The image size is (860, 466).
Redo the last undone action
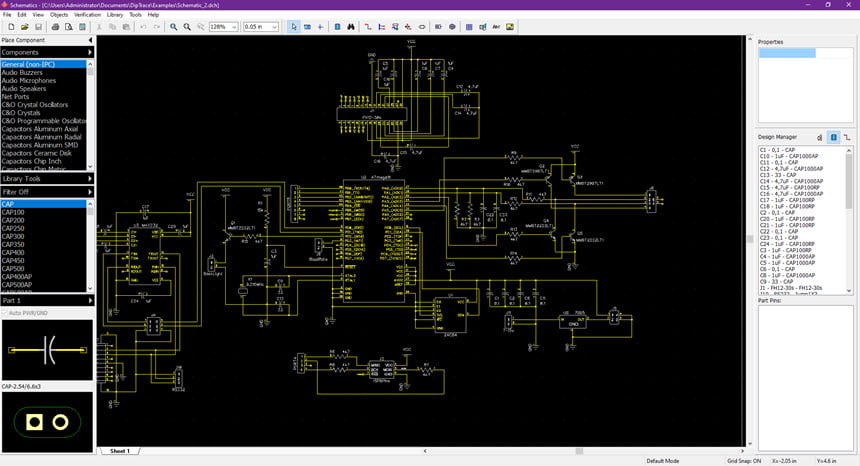156,26
